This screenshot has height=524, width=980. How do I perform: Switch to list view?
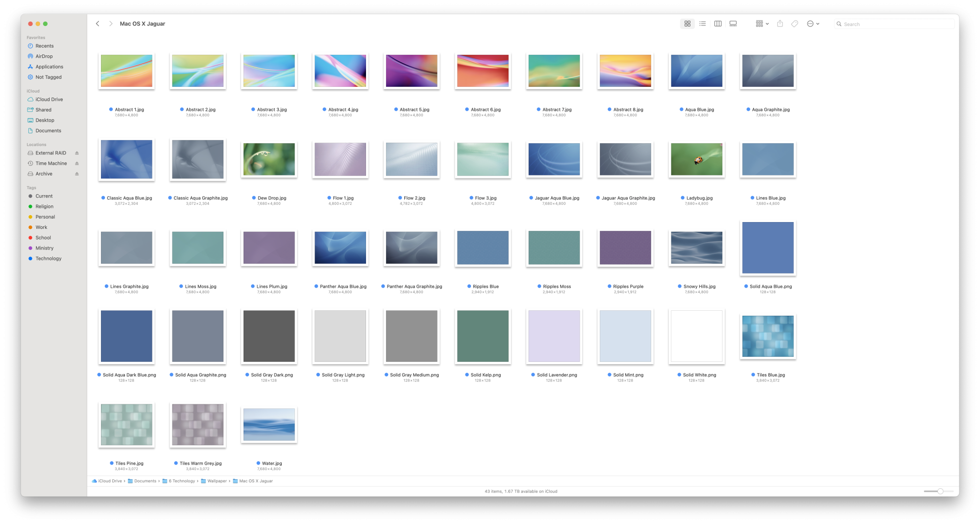(x=703, y=24)
